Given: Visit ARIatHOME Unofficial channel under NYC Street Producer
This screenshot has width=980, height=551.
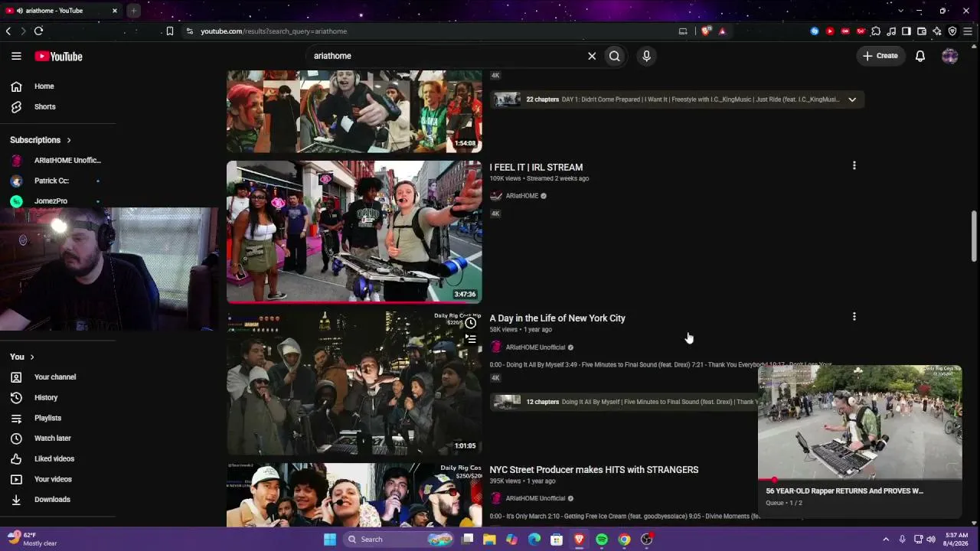Looking at the screenshot, I should [535, 499].
